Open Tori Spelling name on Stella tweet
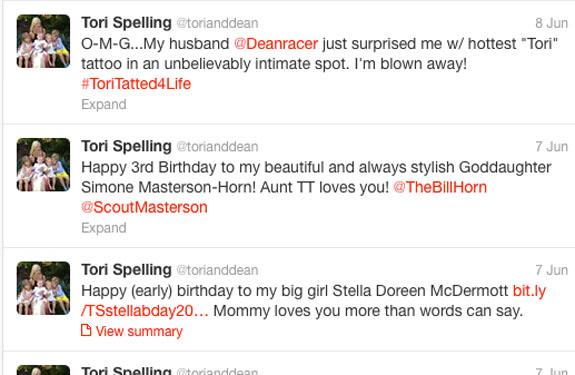Image resolution: width=575 pixels, height=375 pixels. (x=127, y=270)
